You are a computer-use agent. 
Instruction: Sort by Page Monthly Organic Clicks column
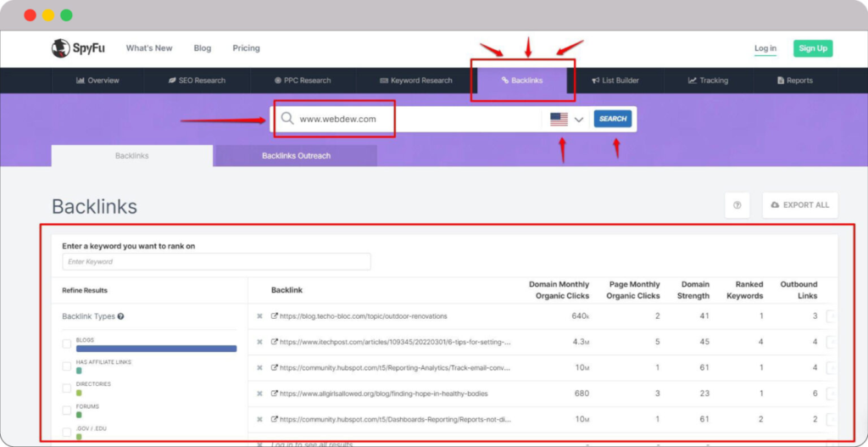(633, 290)
